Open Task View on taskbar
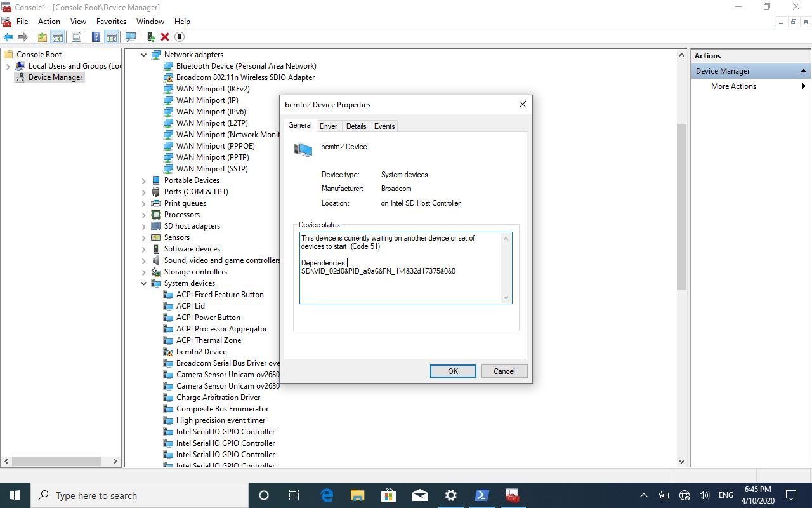Viewport: 812px width, 508px height. pyautogui.click(x=294, y=495)
